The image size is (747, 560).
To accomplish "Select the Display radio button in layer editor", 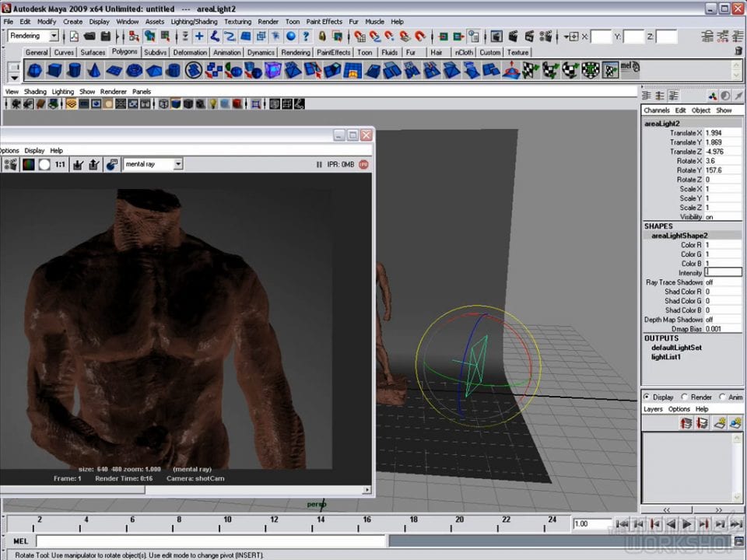I will pyautogui.click(x=647, y=397).
